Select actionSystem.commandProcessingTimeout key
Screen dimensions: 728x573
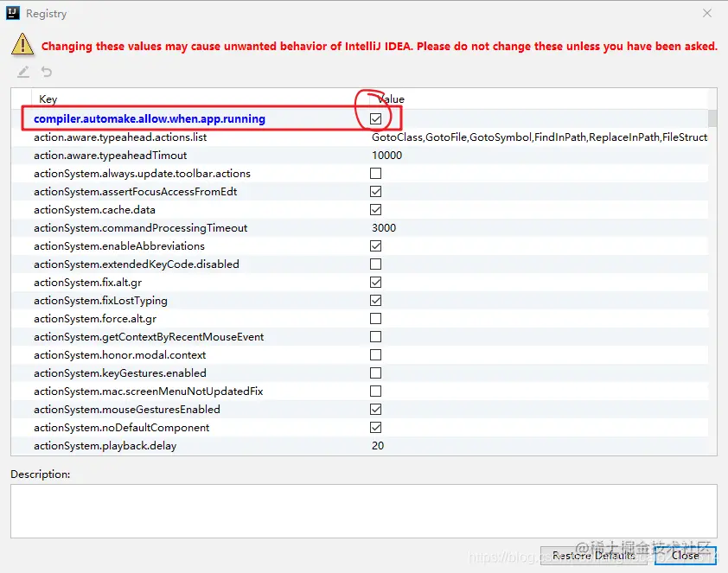tap(140, 228)
